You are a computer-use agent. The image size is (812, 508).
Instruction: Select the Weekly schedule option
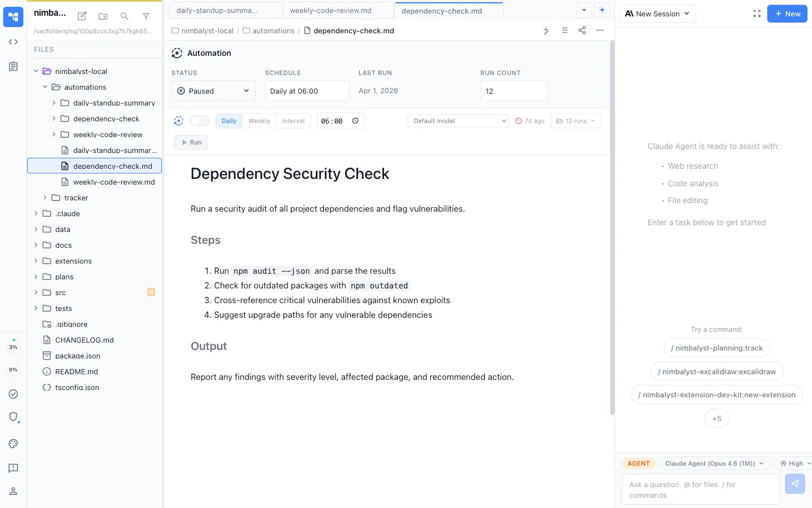pos(259,121)
